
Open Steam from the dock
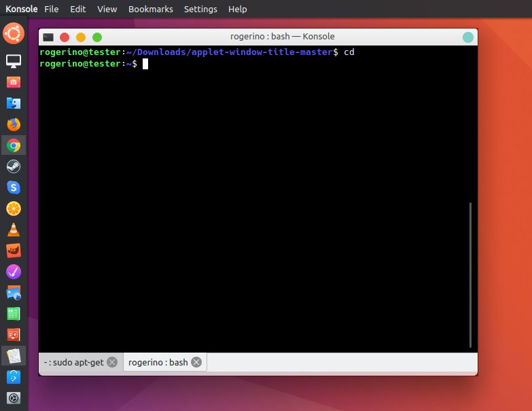(14, 166)
